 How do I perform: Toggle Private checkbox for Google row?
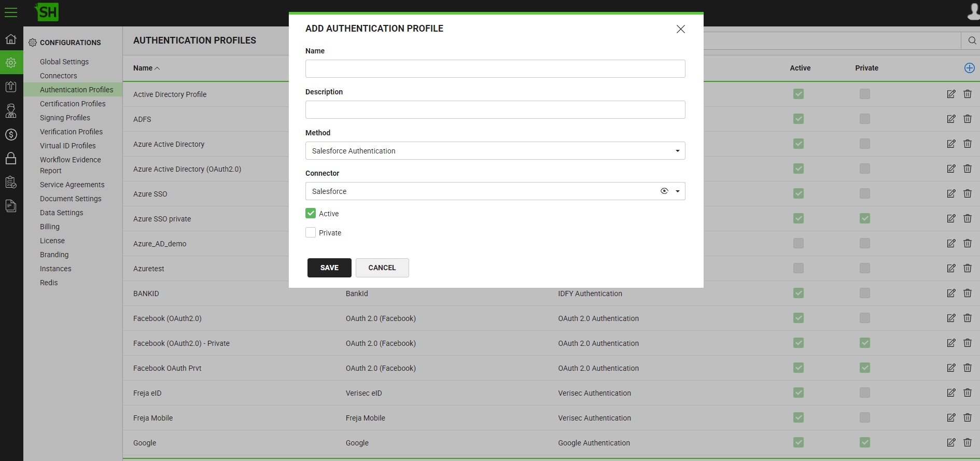pos(865,442)
